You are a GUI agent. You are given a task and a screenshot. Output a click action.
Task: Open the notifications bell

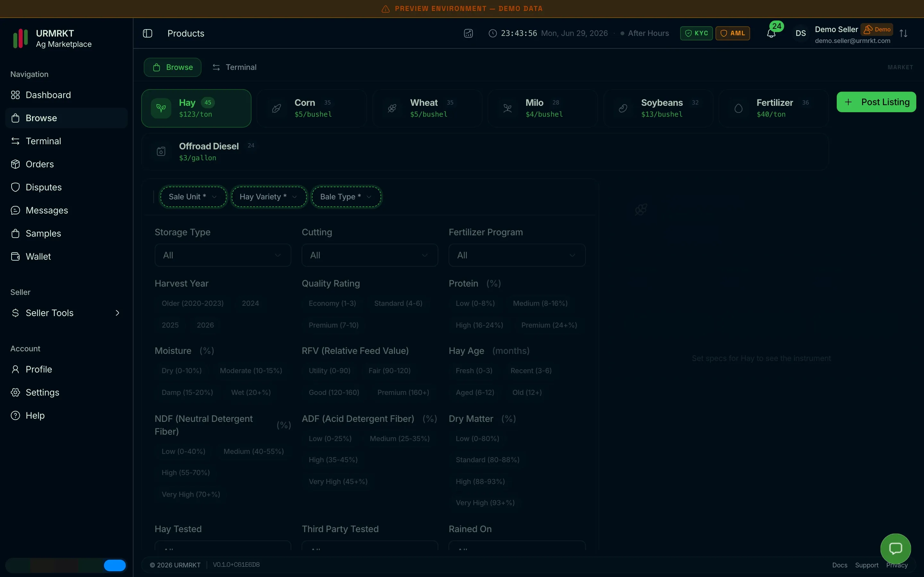[x=771, y=34]
